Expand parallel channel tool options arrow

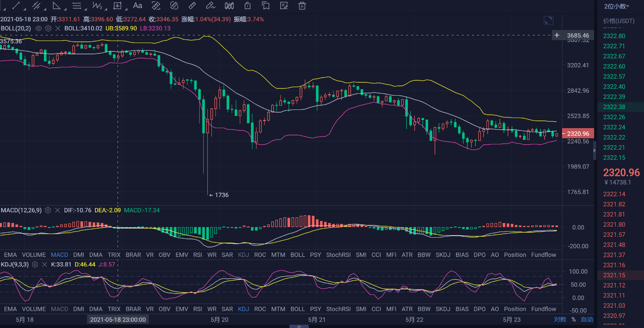click(x=45, y=9)
